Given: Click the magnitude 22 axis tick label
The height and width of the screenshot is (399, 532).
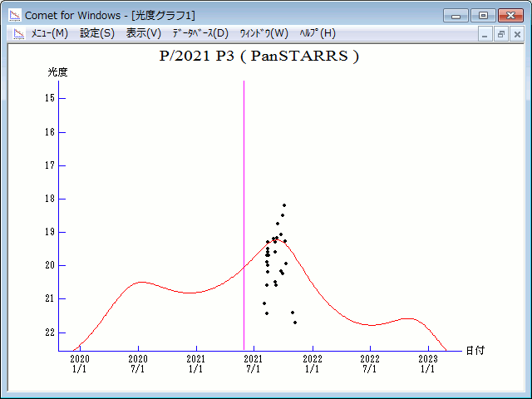Looking at the screenshot, I should (x=50, y=332).
